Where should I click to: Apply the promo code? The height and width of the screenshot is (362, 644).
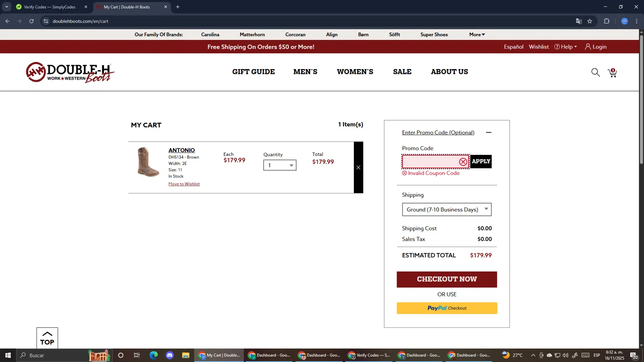tap(481, 161)
